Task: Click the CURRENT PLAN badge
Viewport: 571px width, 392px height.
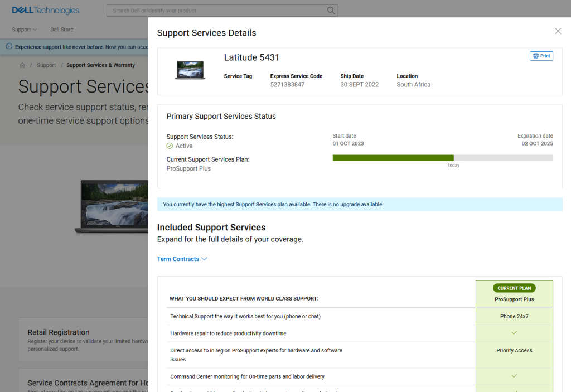Action: 514,288
